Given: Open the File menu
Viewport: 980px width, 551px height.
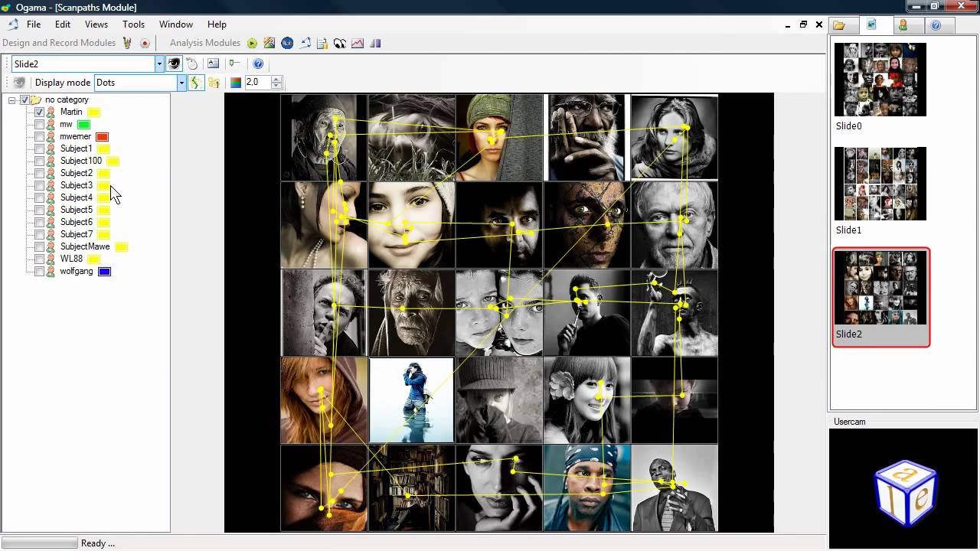Looking at the screenshot, I should (34, 24).
